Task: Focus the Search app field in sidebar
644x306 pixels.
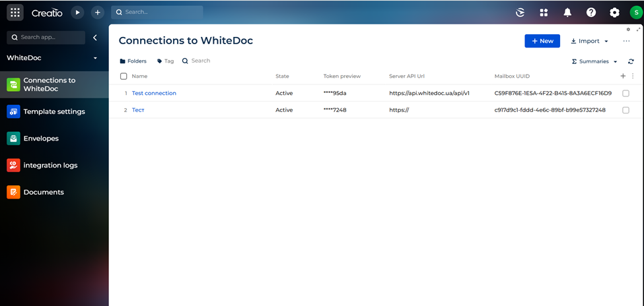Action: click(x=46, y=38)
